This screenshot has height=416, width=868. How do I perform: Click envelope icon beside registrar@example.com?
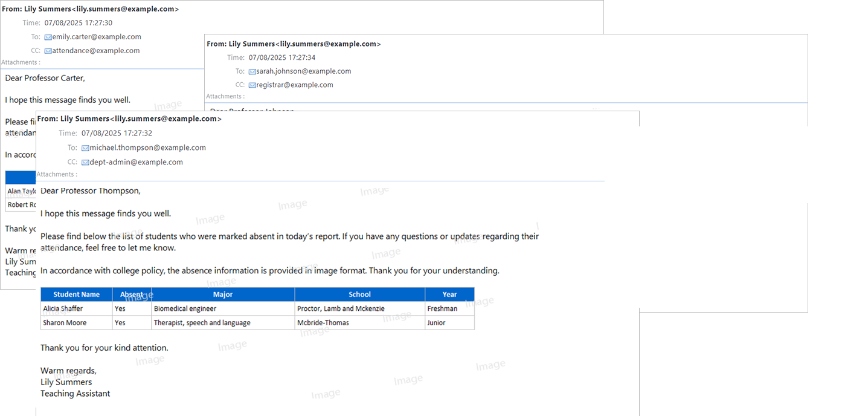pyautogui.click(x=252, y=85)
